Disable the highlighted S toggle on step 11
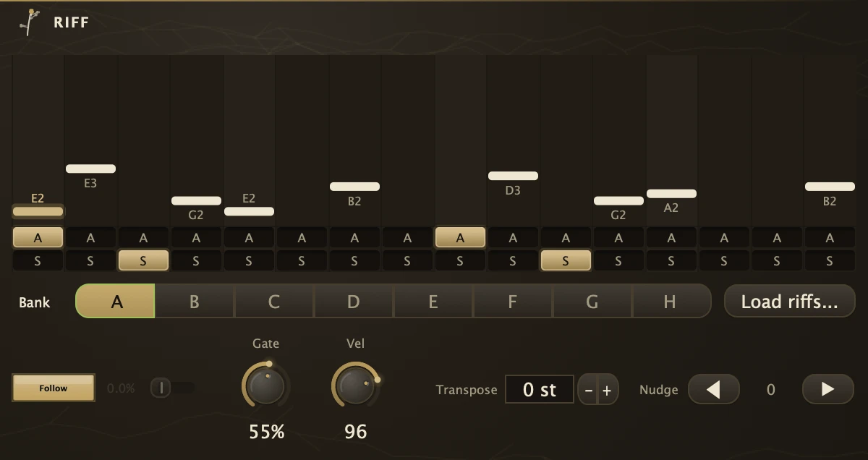868x460 pixels. (566, 261)
